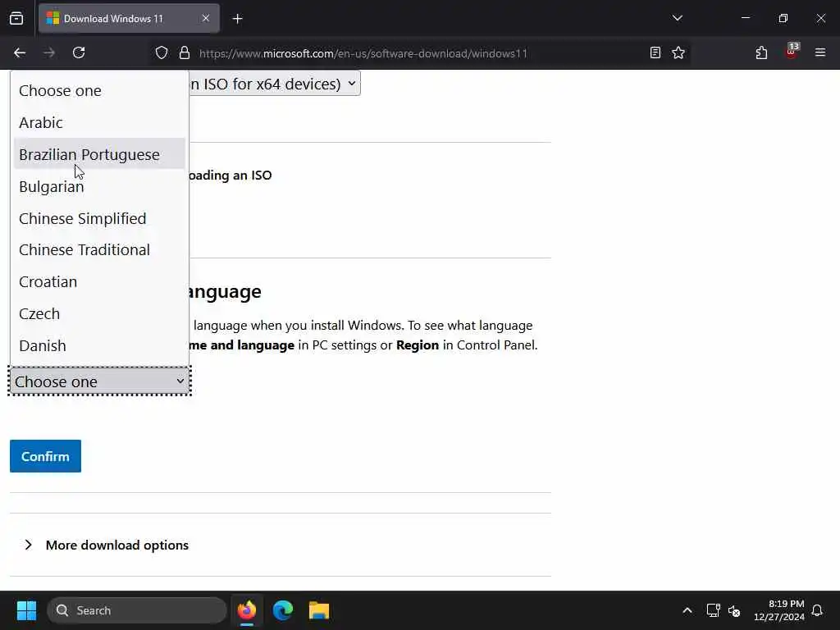Select Brazilian Portuguese language option

pyautogui.click(x=99, y=154)
